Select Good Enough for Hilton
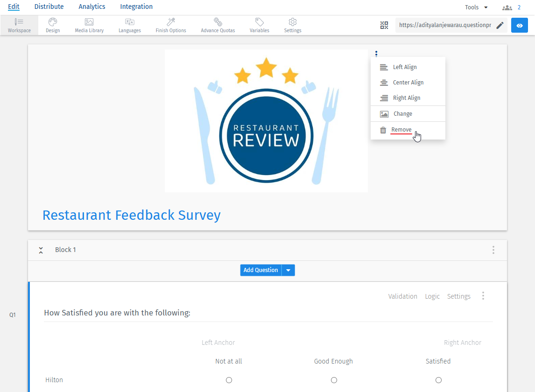 (x=334, y=380)
